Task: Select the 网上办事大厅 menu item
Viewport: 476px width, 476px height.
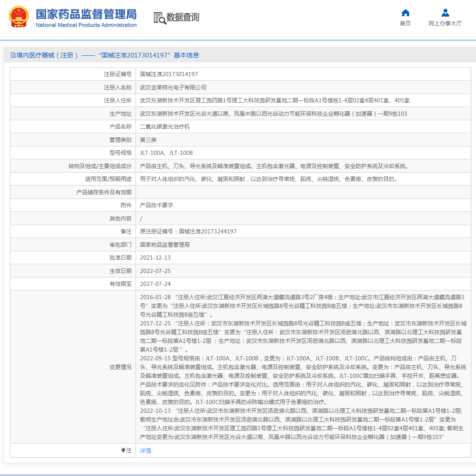Action: tap(445, 24)
